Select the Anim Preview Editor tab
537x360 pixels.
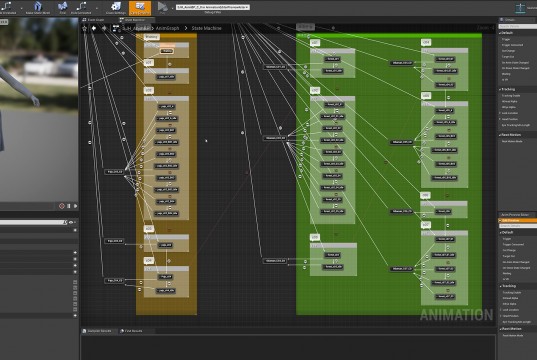[515, 215]
